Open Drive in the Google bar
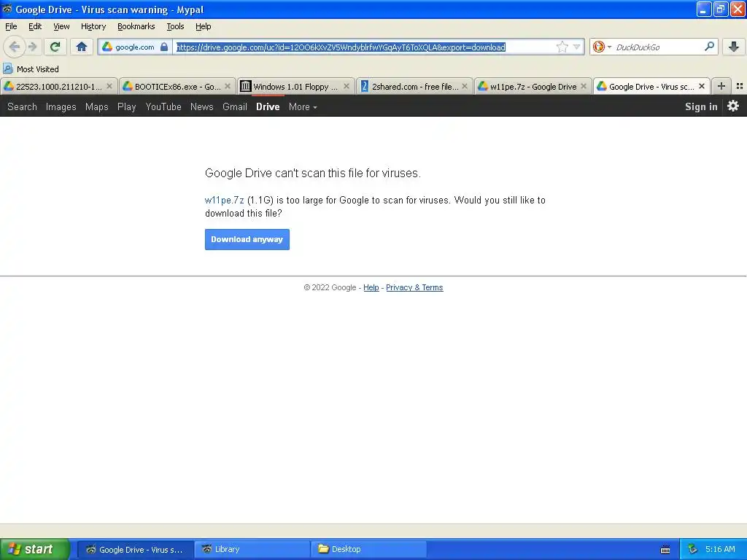Screen dimensions: 747x560 pos(268,106)
